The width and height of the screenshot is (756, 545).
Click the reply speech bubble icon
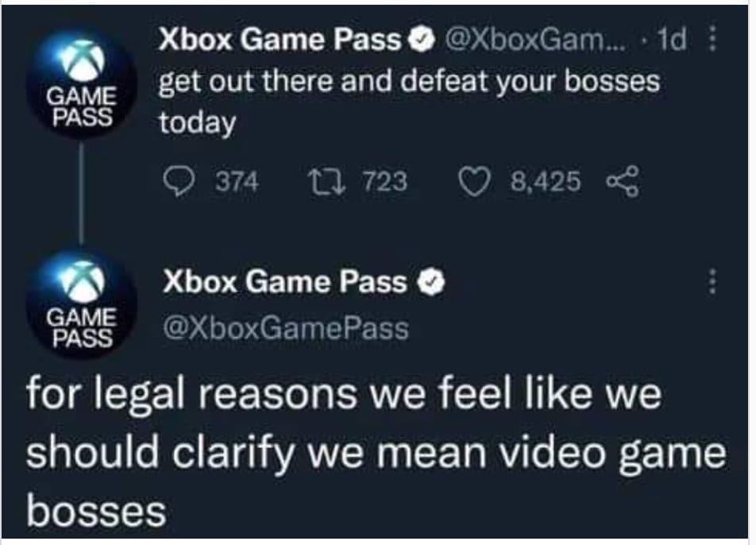pos(179,183)
